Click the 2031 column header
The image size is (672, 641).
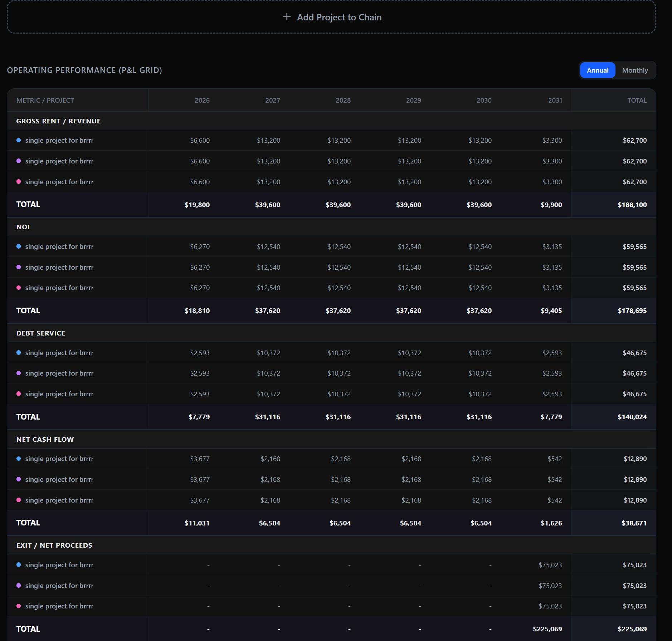coord(555,101)
